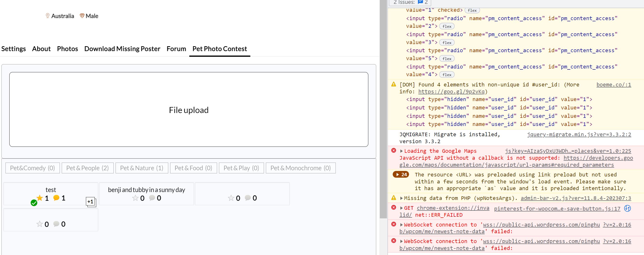Open comments on benji and tubby photo
The height and width of the screenshot is (255, 644).
152,198
